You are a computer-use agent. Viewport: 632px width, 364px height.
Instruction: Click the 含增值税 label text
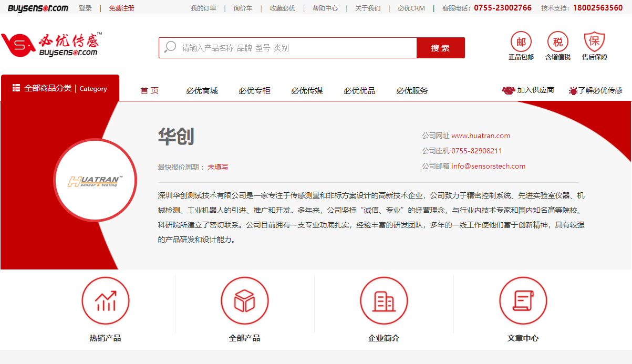558,57
